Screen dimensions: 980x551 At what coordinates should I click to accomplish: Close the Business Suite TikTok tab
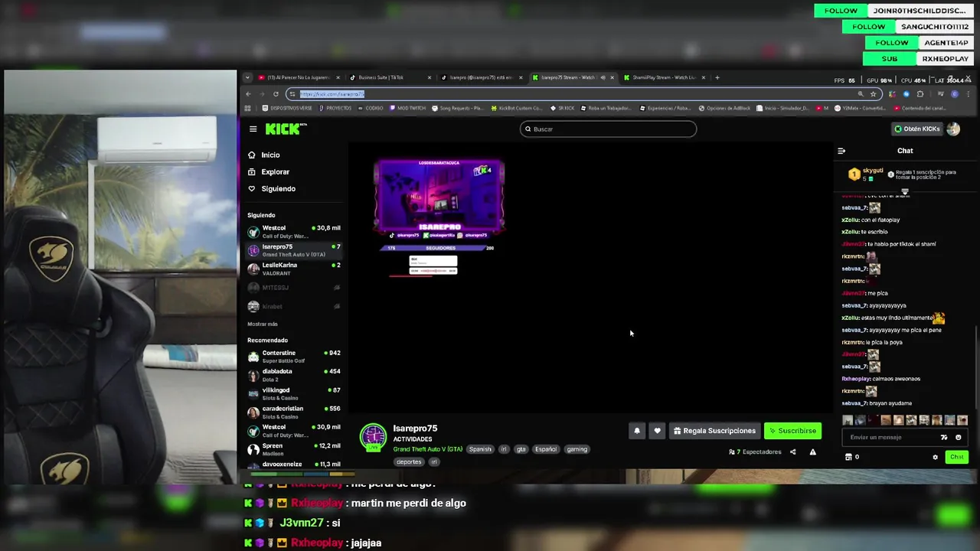tap(429, 77)
